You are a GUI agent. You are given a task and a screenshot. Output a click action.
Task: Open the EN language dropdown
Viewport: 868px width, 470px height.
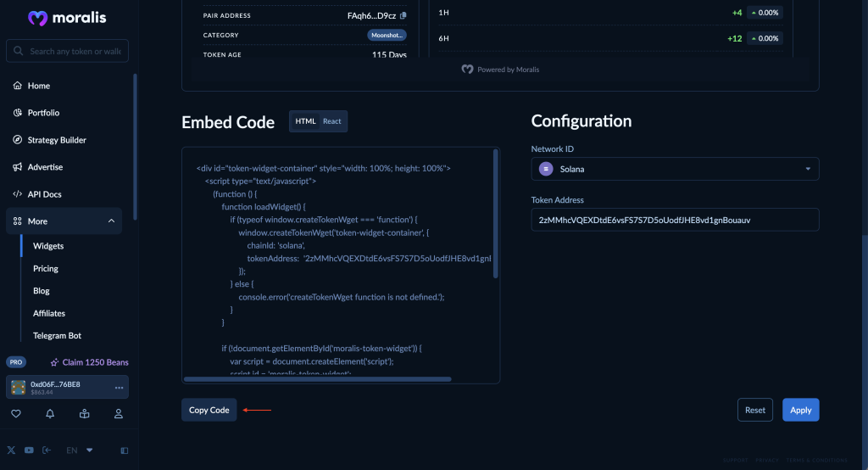coord(79,450)
